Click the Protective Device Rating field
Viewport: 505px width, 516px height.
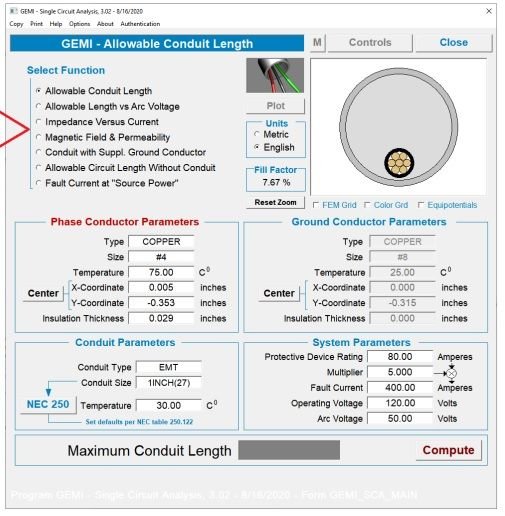(x=400, y=357)
